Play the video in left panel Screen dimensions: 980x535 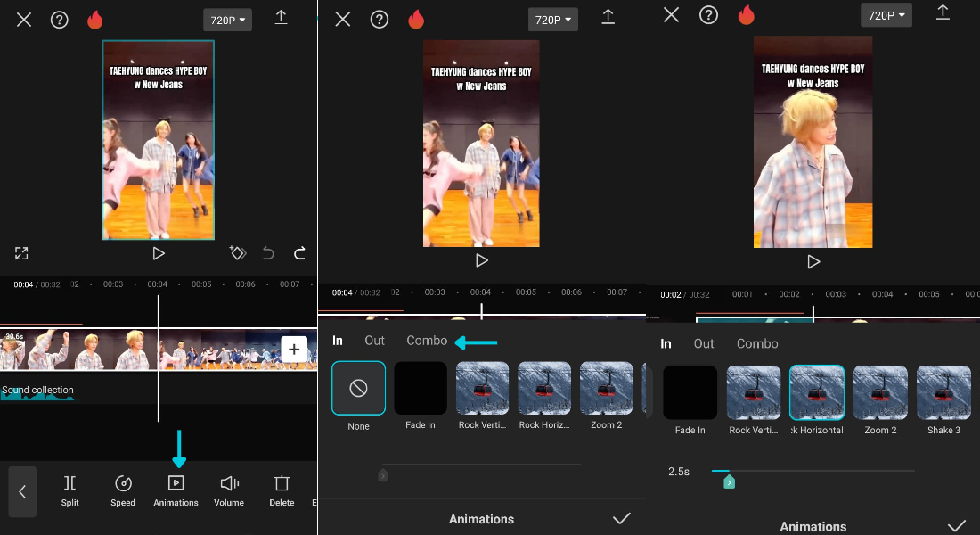point(158,253)
